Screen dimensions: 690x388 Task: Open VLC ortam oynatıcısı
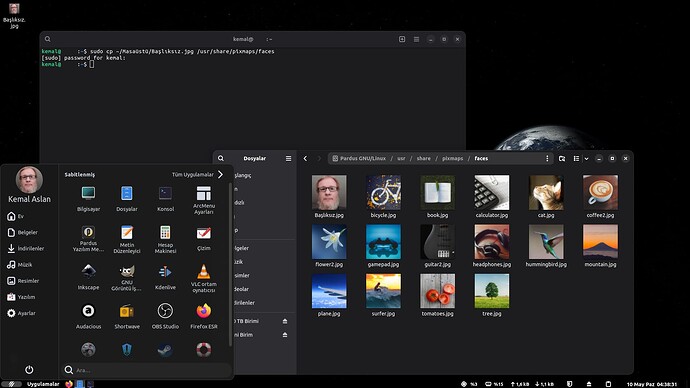coord(204,278)
